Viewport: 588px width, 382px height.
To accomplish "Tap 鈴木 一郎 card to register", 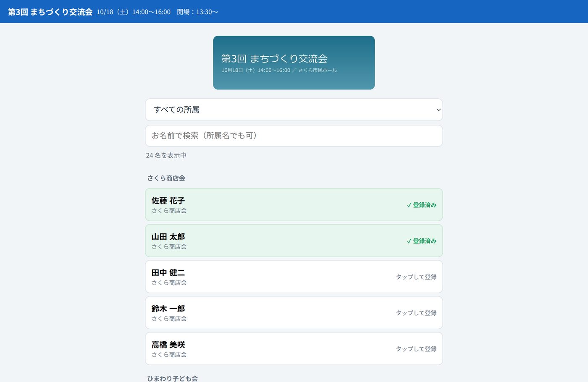I will [294, 313].
